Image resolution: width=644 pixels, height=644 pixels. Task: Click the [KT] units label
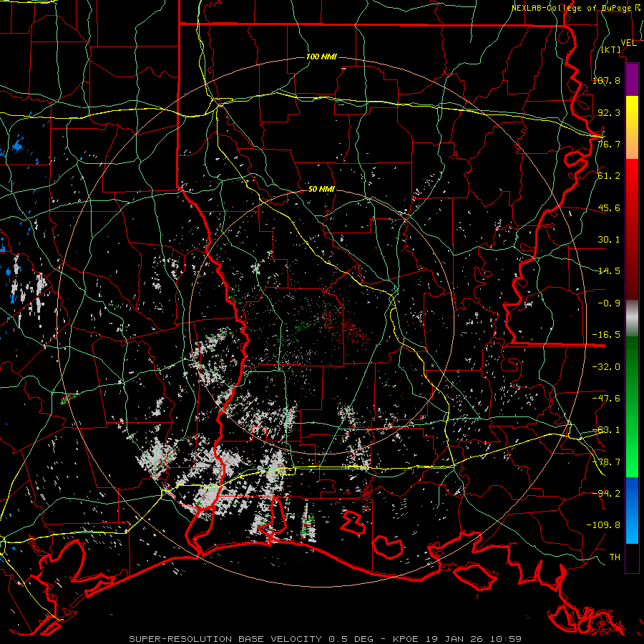tap(611, 49)
